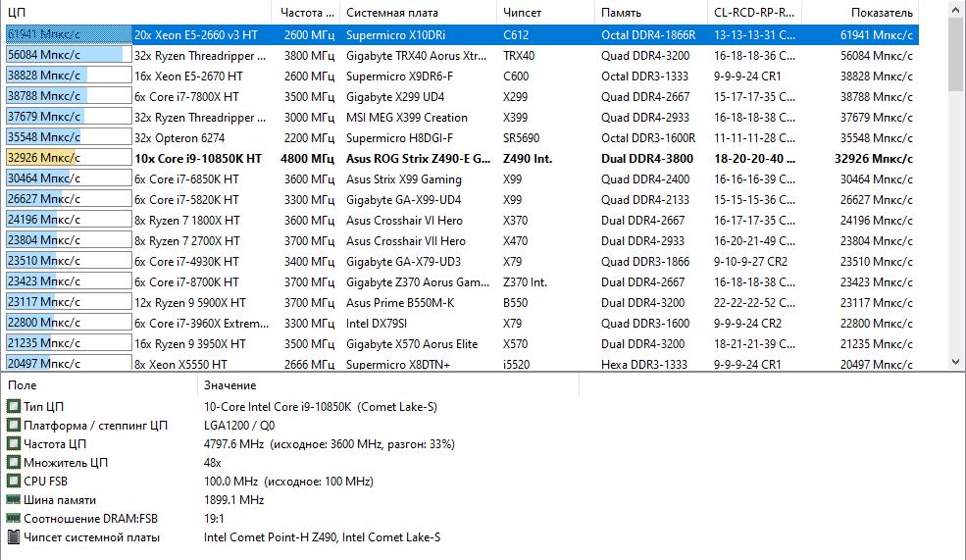This screenshot has height=560, width=966.
Task: Click the 37679 Мпкс/с value in Показатель column
Action: tap(877, 117)
